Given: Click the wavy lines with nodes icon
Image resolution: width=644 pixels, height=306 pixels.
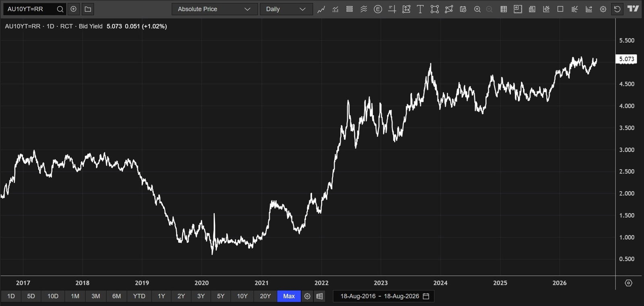Looking at the screenshot, I should 575,9.
